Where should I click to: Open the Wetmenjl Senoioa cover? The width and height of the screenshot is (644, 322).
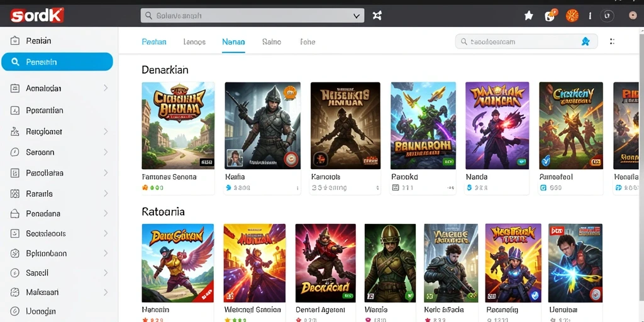(254, 263)
